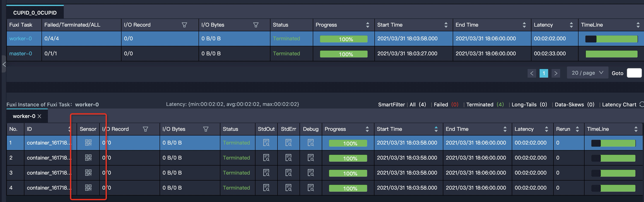
Task: Click worker-0 timeline bar in task table
Action: [x=611, y=39]
